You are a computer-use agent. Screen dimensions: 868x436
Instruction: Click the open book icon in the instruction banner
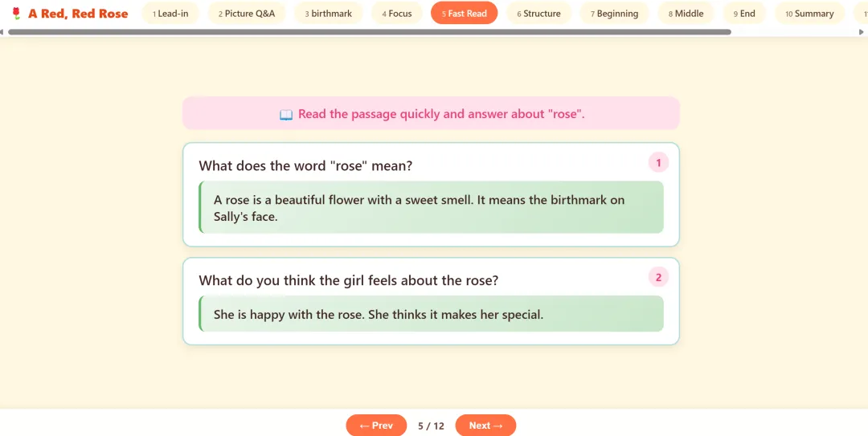[285, 115]
